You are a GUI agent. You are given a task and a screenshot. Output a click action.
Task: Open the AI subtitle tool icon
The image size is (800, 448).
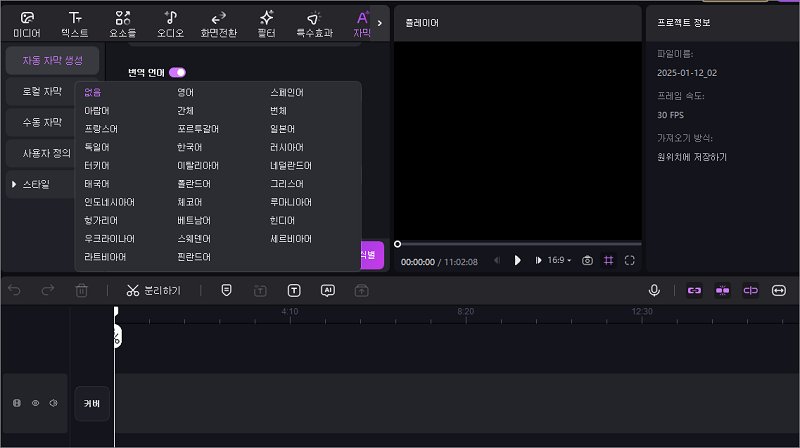(x=328, y=291)
